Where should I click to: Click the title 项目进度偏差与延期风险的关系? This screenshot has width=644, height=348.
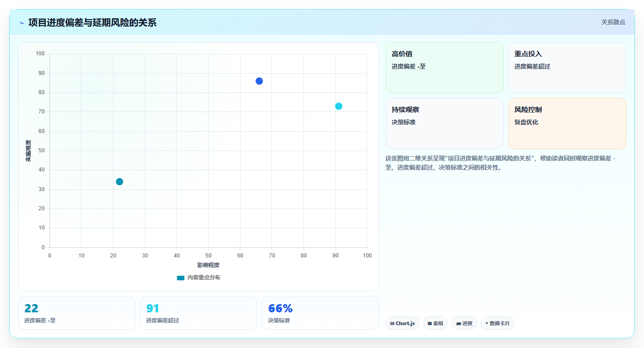point(92,22)
